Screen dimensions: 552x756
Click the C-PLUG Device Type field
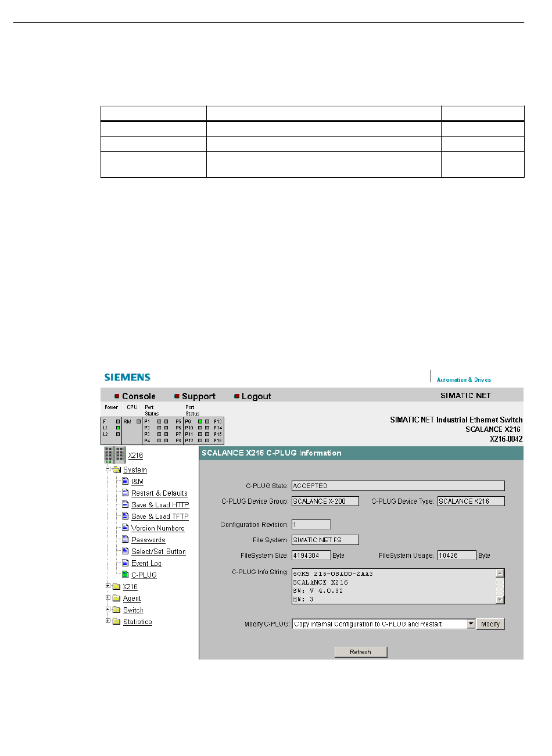tap(471, 501)
